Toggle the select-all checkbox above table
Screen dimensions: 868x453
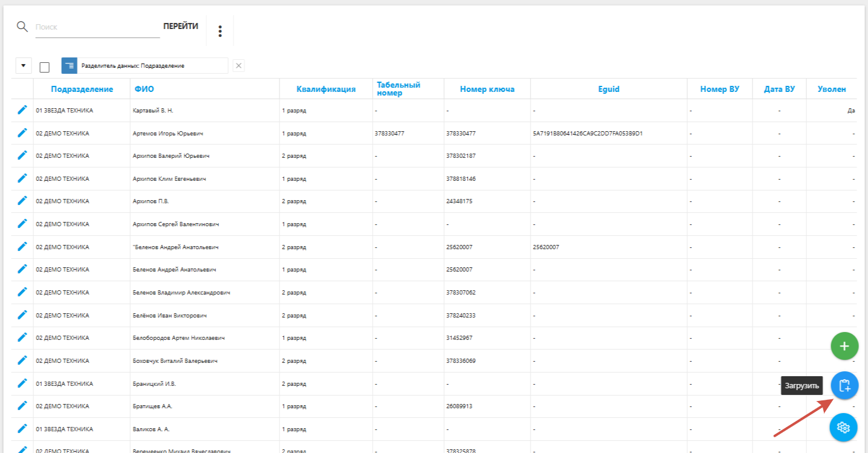(x=44, y=67)
